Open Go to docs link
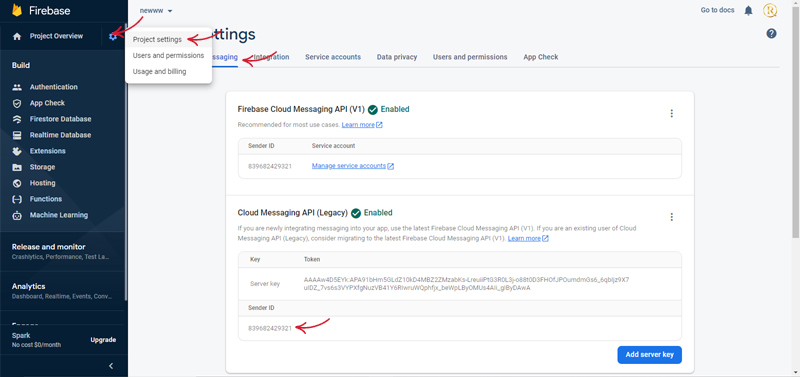 coord(717,10)
